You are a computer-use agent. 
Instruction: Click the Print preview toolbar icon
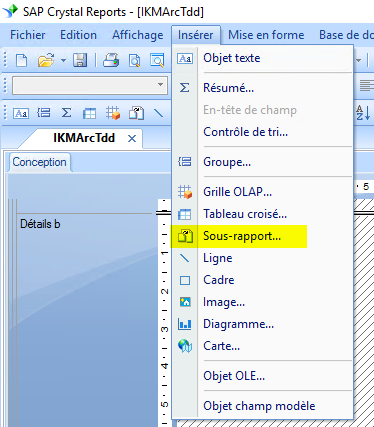click(134, 61)
